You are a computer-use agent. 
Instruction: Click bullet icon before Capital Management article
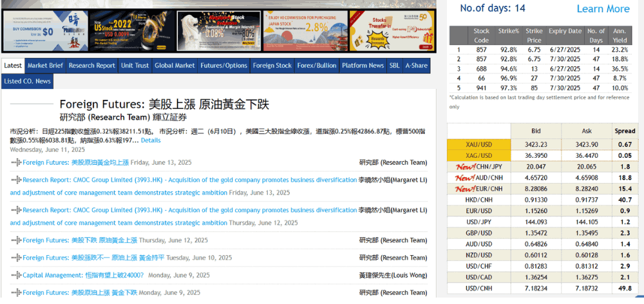pyautogui.click(x=16, y=275)
